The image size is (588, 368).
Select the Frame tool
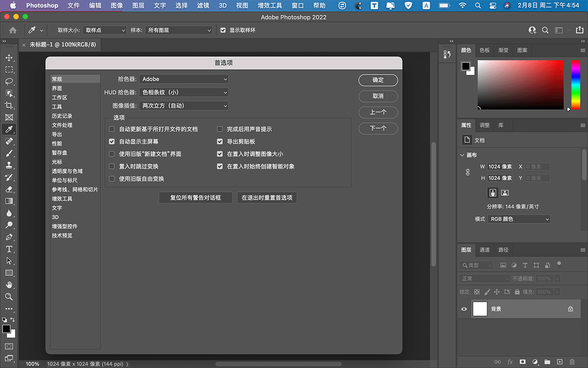coord(9,117)
